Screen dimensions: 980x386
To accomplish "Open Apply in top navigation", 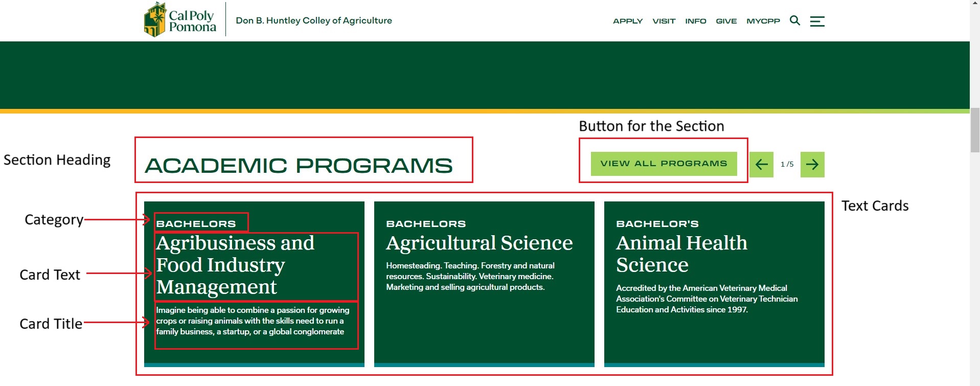I will [x=628, y=21].
